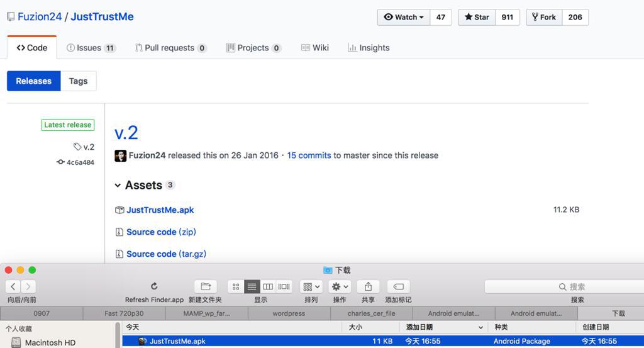Open the Watch dropdown button
The height and width of the screenshot is (348, 644).
(x=404, y=17)
